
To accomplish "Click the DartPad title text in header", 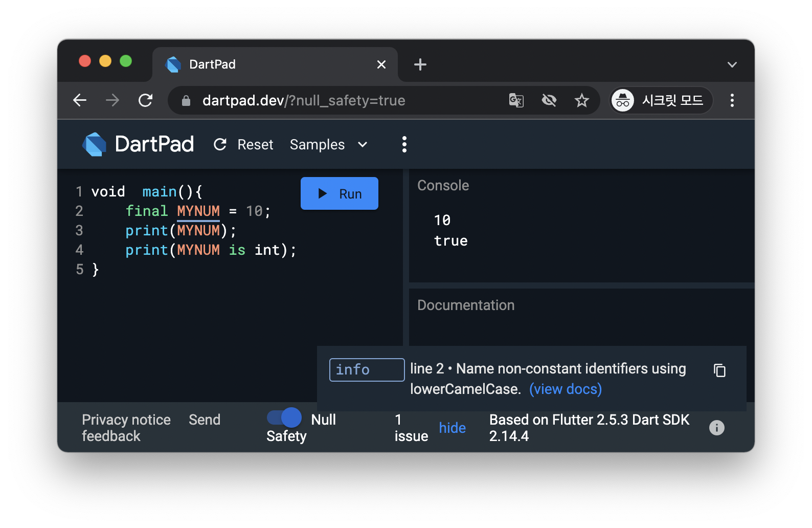I will pyautogui.click(x=154, y=144).
